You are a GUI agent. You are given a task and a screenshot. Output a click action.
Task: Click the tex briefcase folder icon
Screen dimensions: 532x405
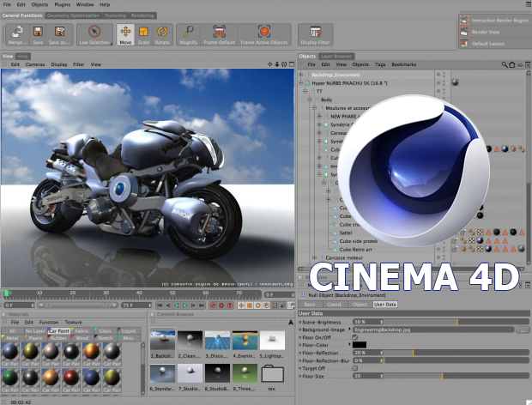[273, 373]
